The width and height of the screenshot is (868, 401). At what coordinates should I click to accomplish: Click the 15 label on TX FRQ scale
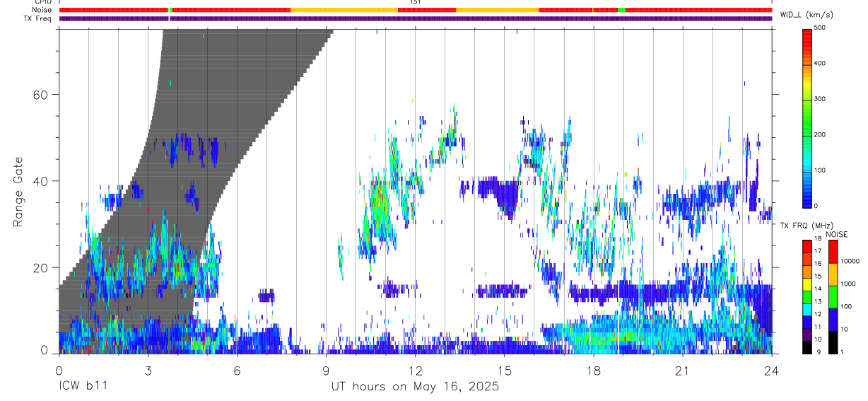(819, 277)
